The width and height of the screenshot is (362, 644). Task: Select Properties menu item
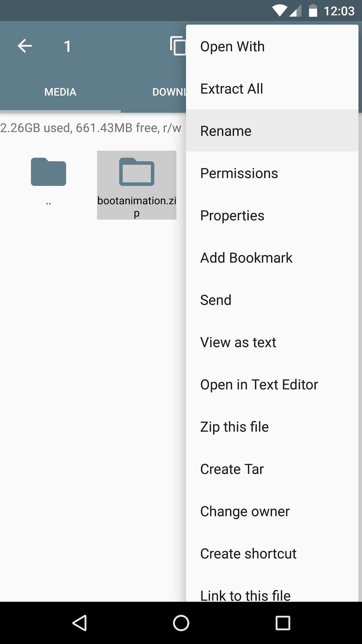272,215
